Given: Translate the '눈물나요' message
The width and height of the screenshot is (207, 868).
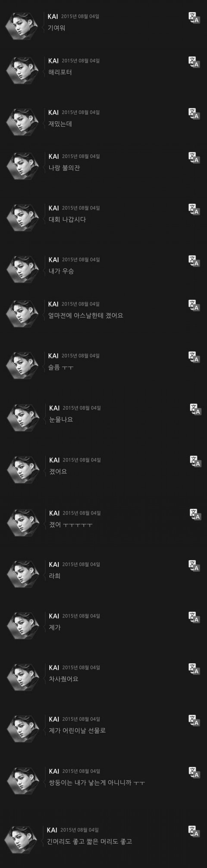Looking at the screenshot, I should (x=195, y=409).
